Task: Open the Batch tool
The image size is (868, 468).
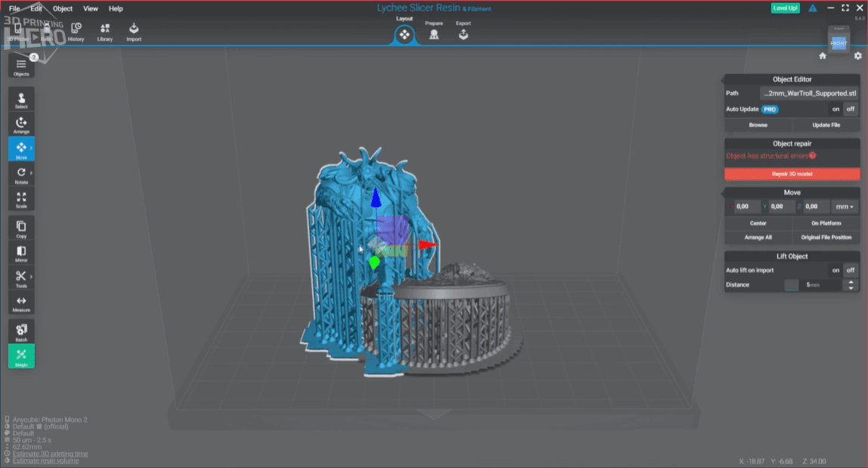Action: click(21, 333)
